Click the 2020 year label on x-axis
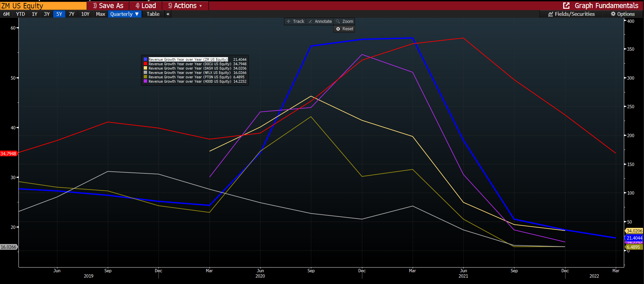644x284 pixels. (x=260, y=276)
